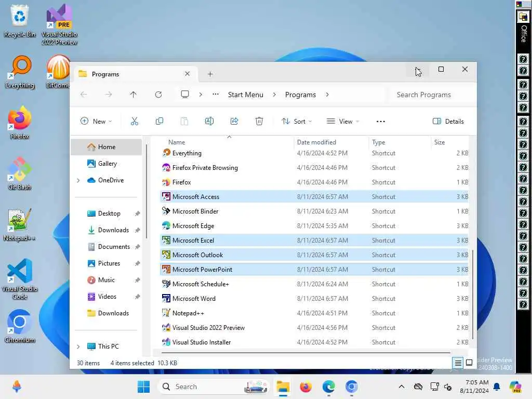The height and width of the screenshot is (399, 532).
Task: Expand the This PC tree node
Action: point(78,347)
